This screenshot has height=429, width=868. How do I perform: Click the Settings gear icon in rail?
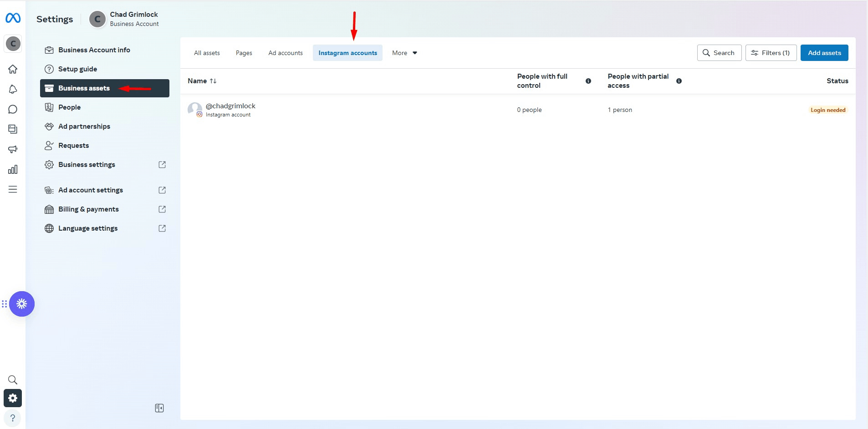point(13,398)
